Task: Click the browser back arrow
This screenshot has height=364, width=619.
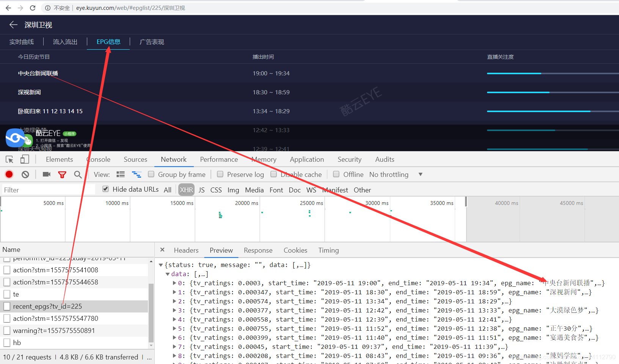Action: click(8, 8)
